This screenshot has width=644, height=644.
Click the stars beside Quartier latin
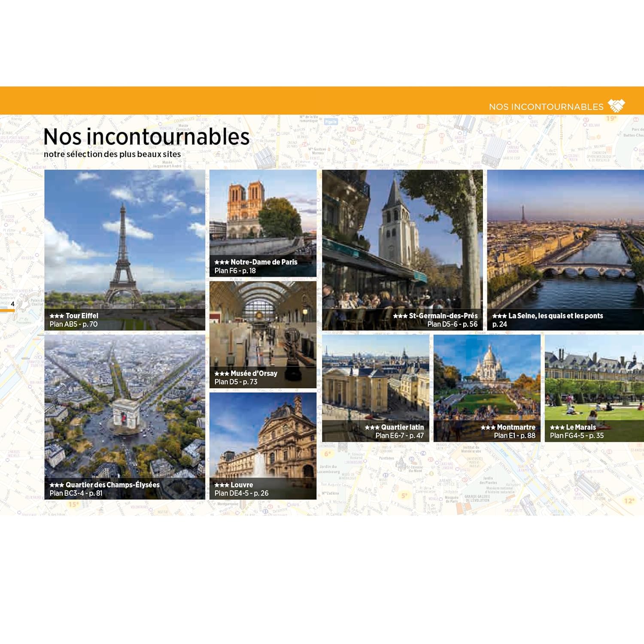coord(372,428)
